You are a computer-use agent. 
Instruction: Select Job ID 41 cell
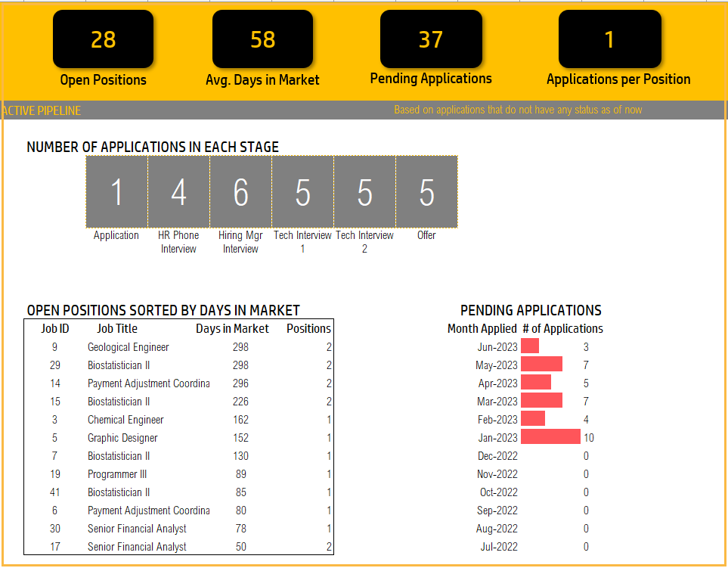click(54, 492)
